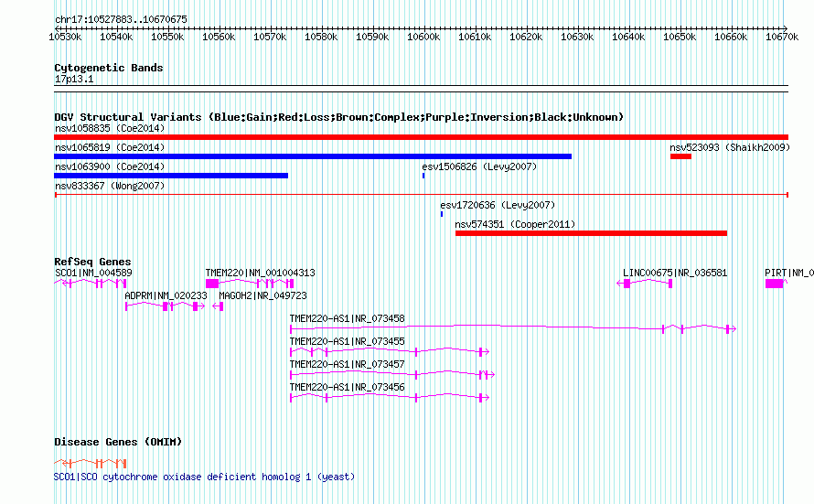Open the SCO1 cytochrome oxidase deficient homolog link

pyautogui.click(x=204, y=477)
